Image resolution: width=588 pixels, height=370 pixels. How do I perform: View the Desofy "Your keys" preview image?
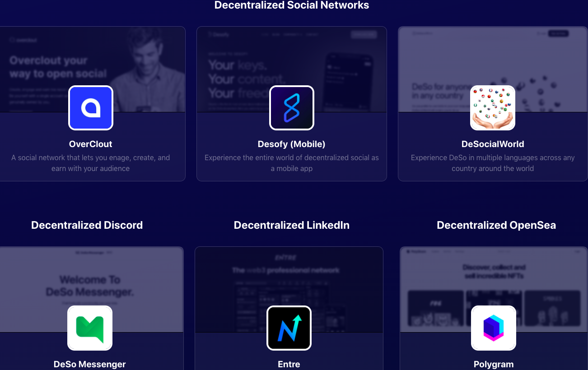pyautogui.click(x=292, y=69)
